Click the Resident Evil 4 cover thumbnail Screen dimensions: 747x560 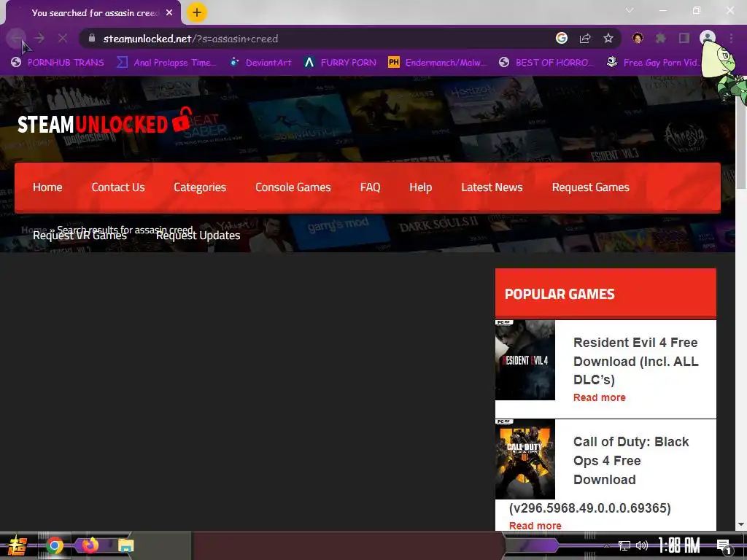click(x=525, y=360)
